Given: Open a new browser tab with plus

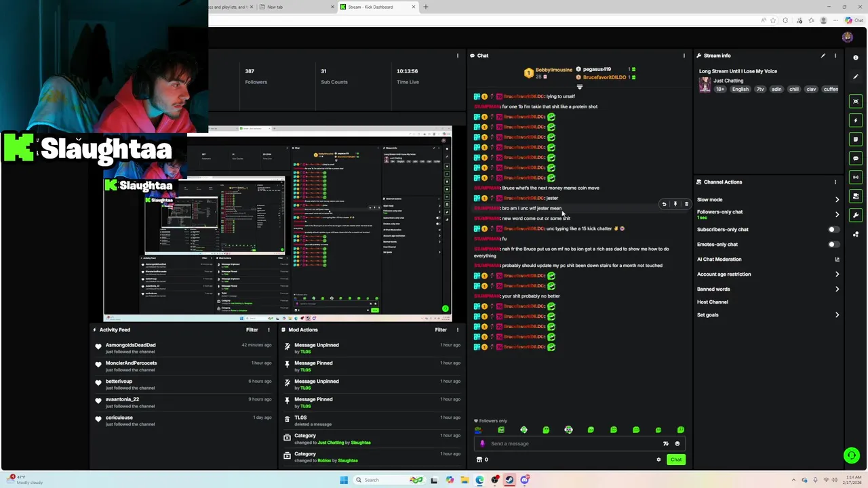Looking at the screenshot, I should pyautogui.click(x=426, y=7).
